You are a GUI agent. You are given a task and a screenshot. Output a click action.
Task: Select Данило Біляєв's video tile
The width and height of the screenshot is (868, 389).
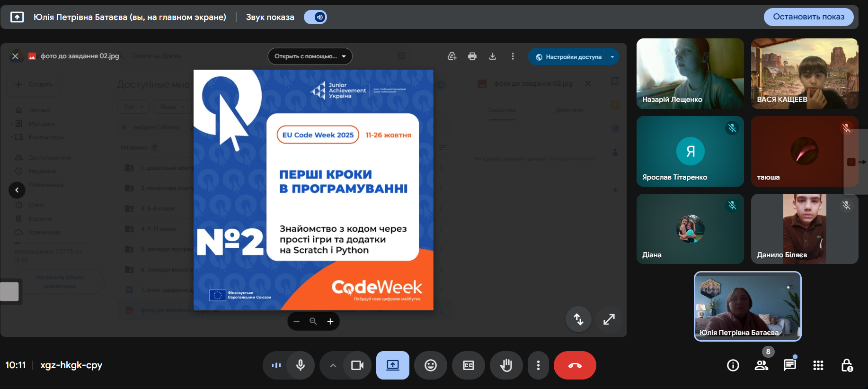coord(804,229)
